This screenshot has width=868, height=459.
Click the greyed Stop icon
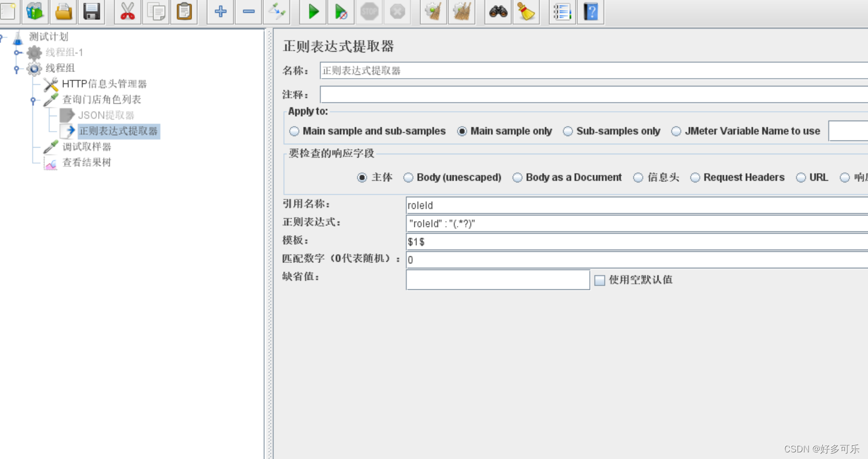pyautogui.click(x=369, y=11)
